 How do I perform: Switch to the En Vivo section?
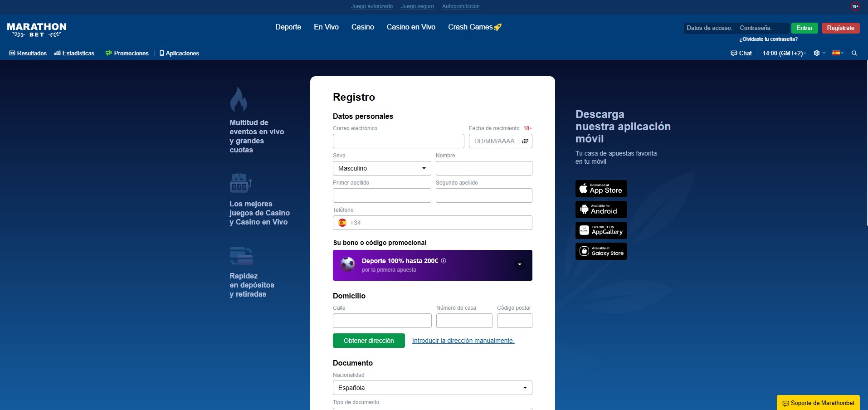coord(326,27)
